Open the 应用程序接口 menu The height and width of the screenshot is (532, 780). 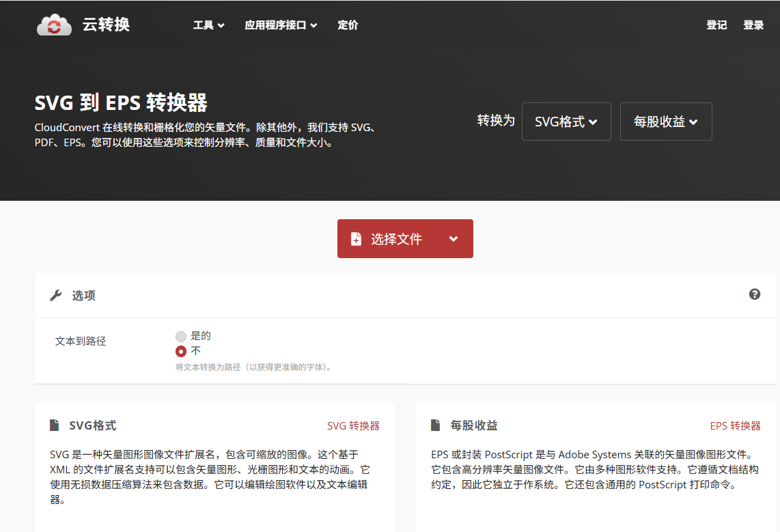pos(281,25)
